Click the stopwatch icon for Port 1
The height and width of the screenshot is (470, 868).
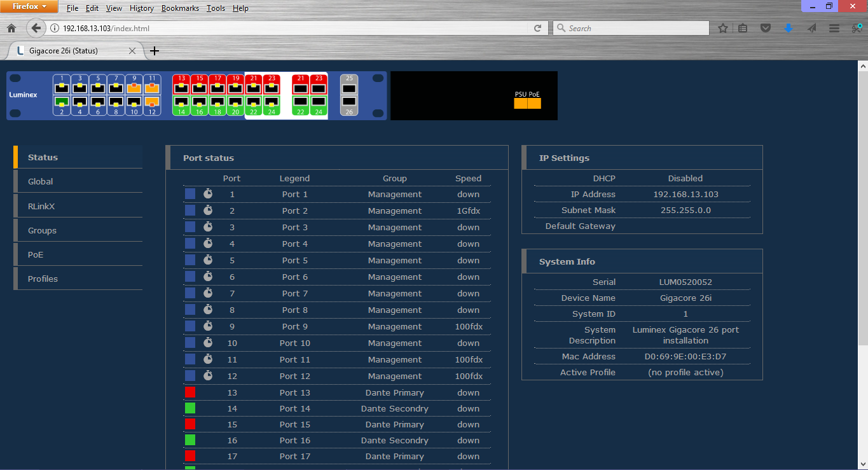pos(208,193)
